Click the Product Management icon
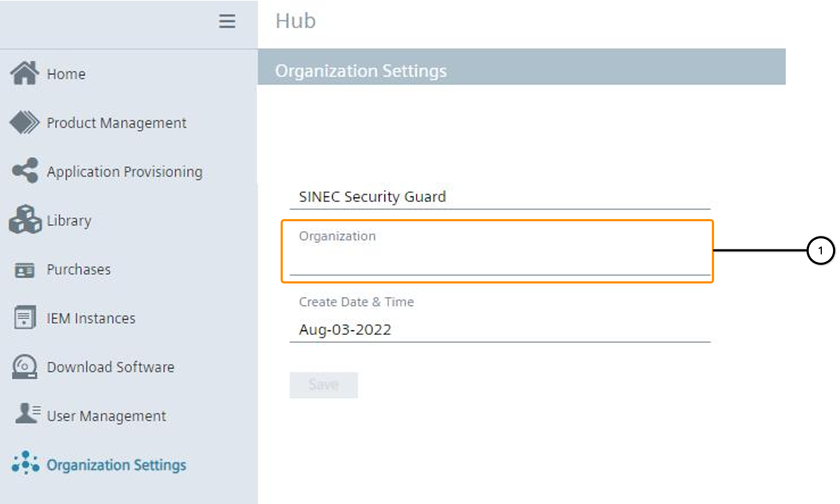840x504 pixels. click(24, 123)
